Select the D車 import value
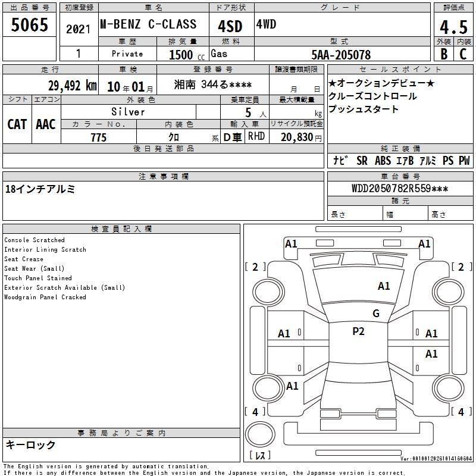Viewport: 476px width, 476px height. pyautogui.click(x=233, y=137)
